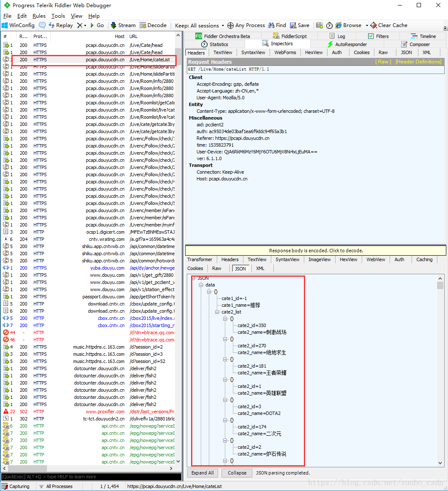Click the Remove sessions X icon
The image size is (448, 491).
(80, 25)
